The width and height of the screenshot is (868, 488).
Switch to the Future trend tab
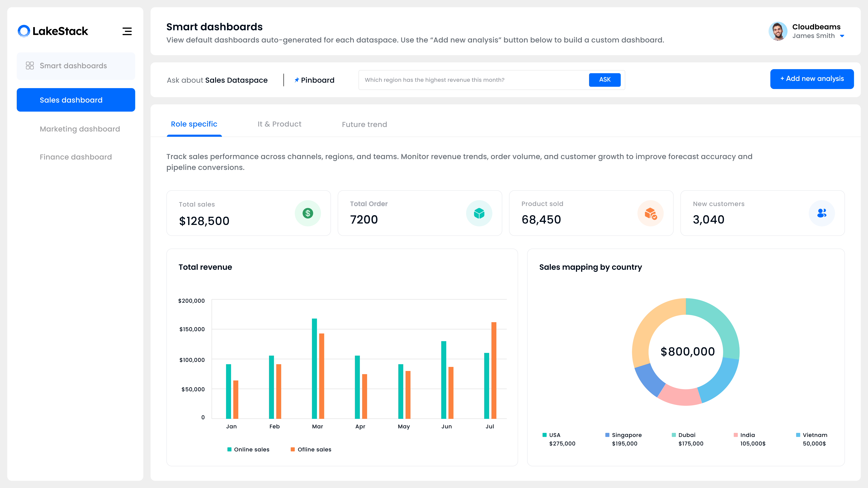(x=364, y=124)
